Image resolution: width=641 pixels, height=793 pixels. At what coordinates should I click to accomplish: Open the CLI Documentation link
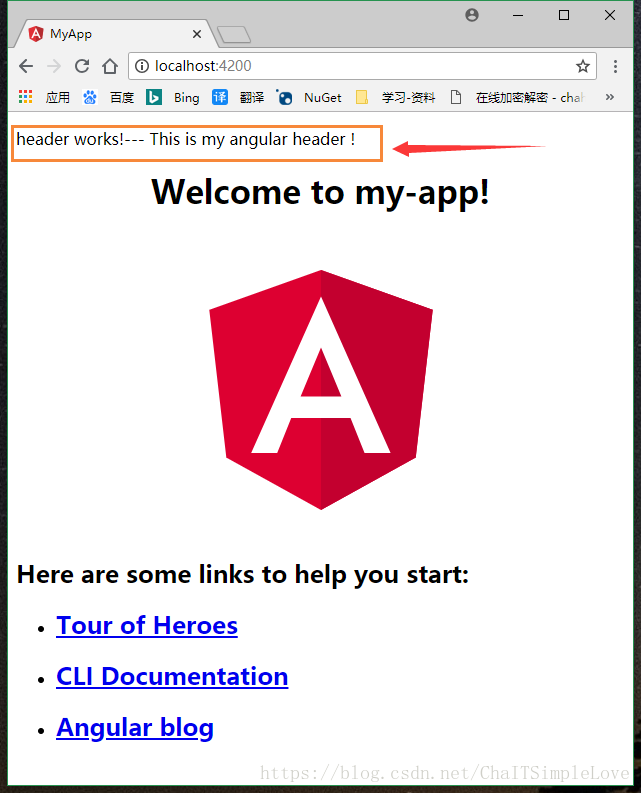click(172, 677)
